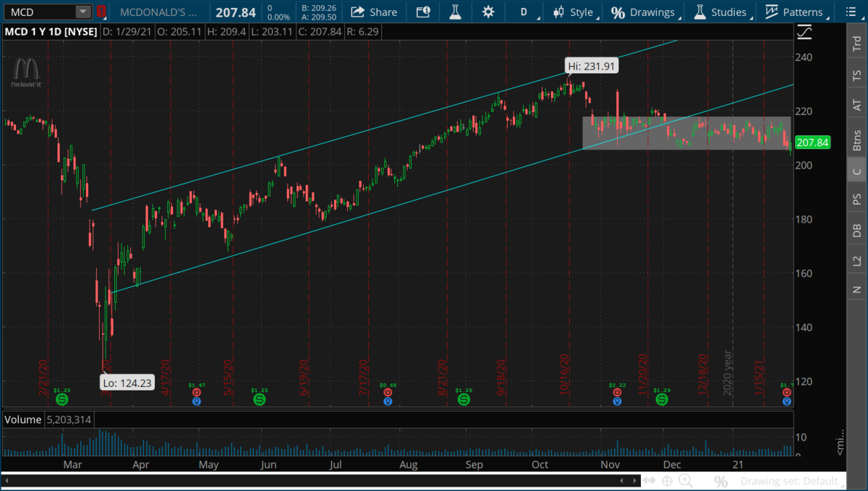Click the Hi: 231.91 price bubble
868x491 pixels.
tap(591, 67)
